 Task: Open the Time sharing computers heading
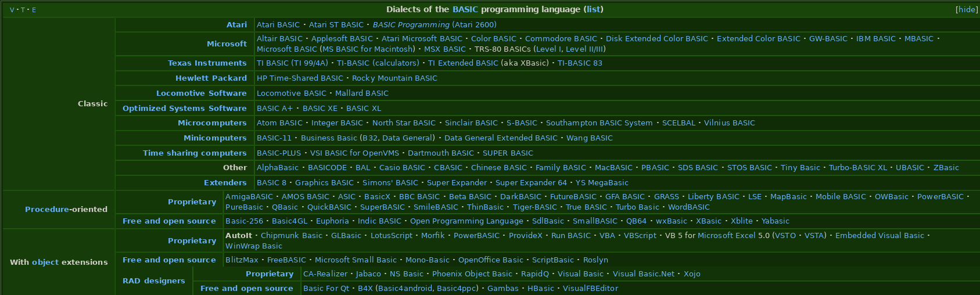(x=195, y=153)
